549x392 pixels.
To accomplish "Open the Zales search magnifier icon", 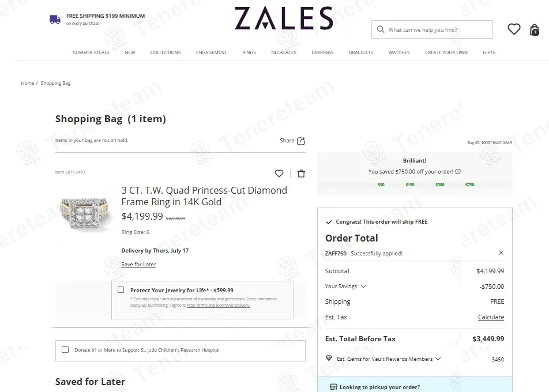I will [x=380, y=29].
